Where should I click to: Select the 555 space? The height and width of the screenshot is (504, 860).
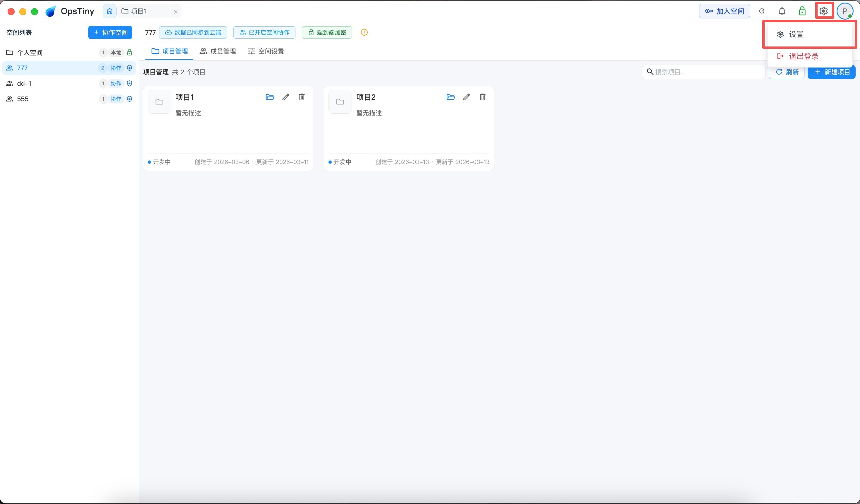coord(69,99)
